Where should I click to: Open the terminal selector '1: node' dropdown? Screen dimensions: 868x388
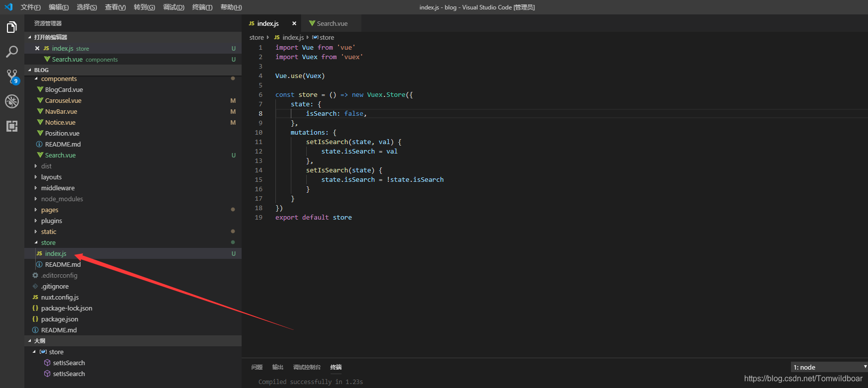[x=829, y=367]
